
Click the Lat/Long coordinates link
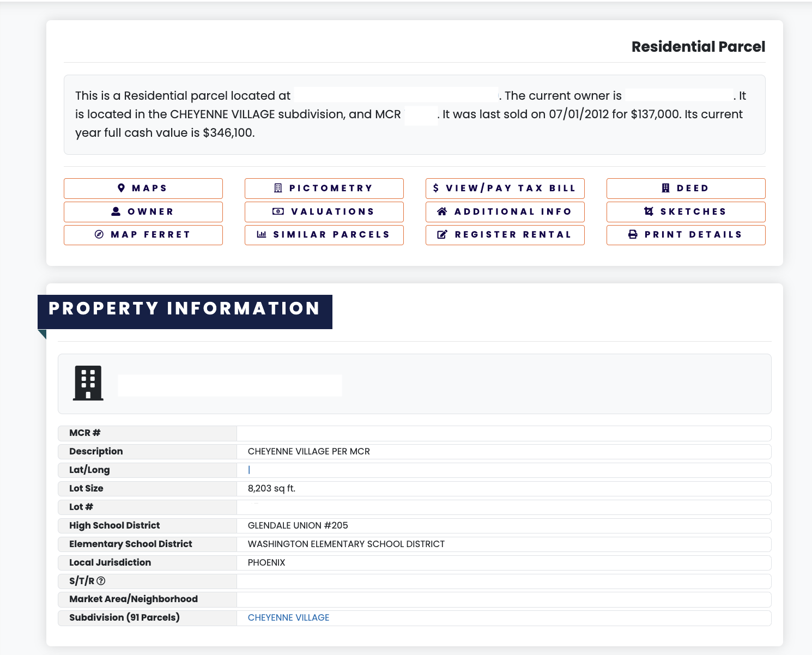tap(249, 470)
